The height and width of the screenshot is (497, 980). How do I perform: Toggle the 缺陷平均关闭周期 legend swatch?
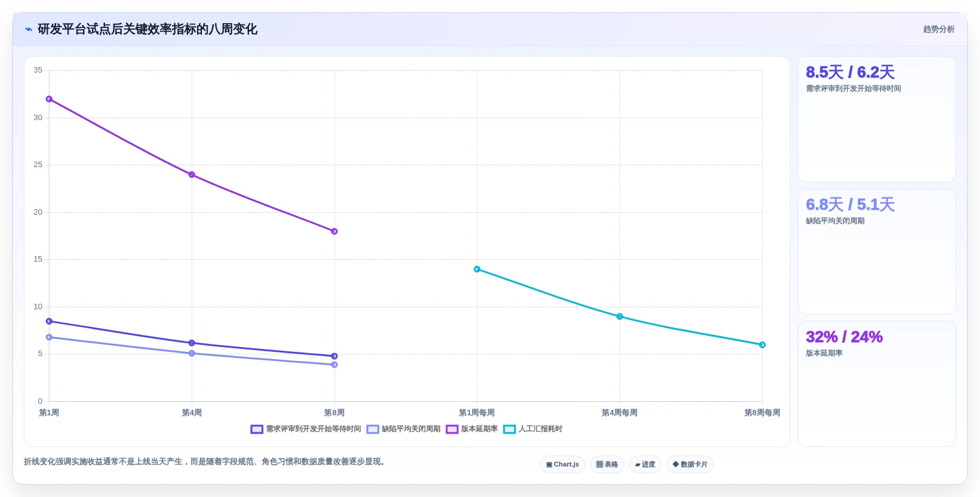[x=373, y=429]
